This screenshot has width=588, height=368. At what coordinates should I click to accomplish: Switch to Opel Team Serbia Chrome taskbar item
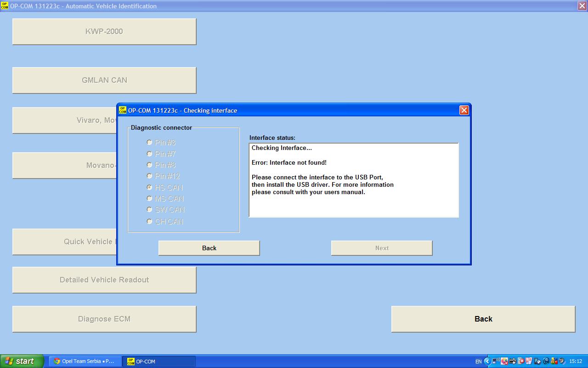[x=85, y=361]
